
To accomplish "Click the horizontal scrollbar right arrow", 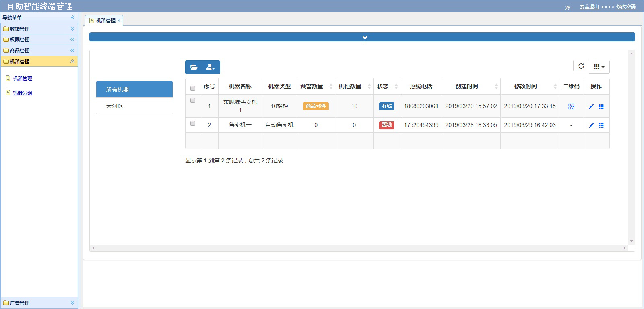I will click(625, 248).
